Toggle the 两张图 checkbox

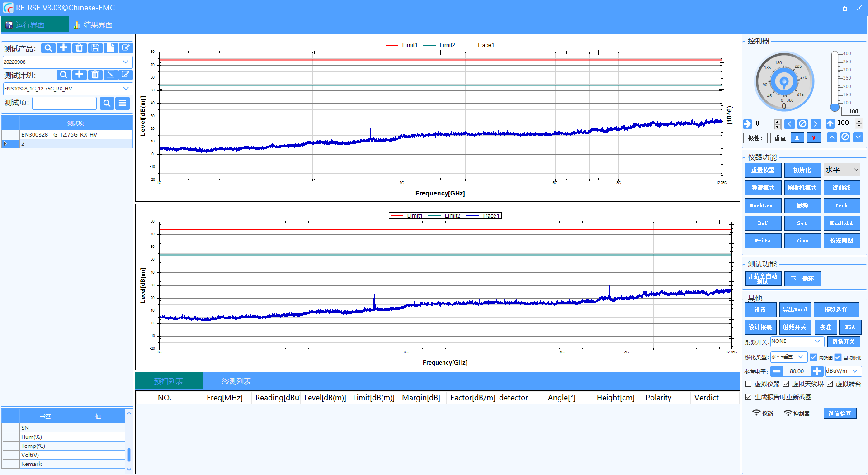[813, 357]
